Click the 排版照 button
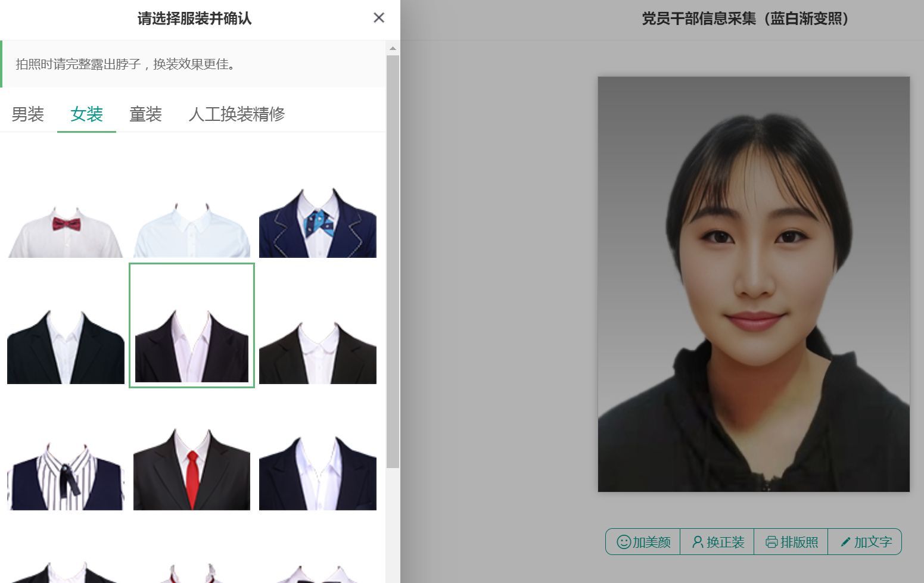 791,542
